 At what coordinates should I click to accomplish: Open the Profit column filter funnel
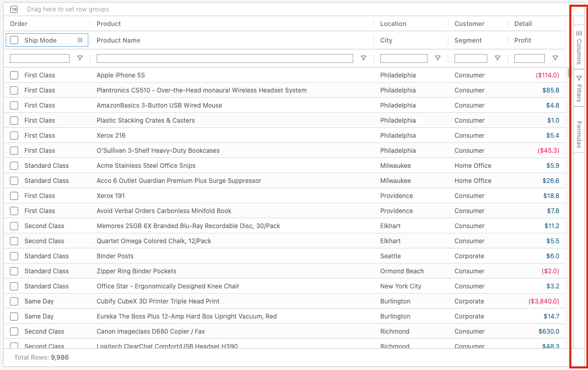click(555, 58)
